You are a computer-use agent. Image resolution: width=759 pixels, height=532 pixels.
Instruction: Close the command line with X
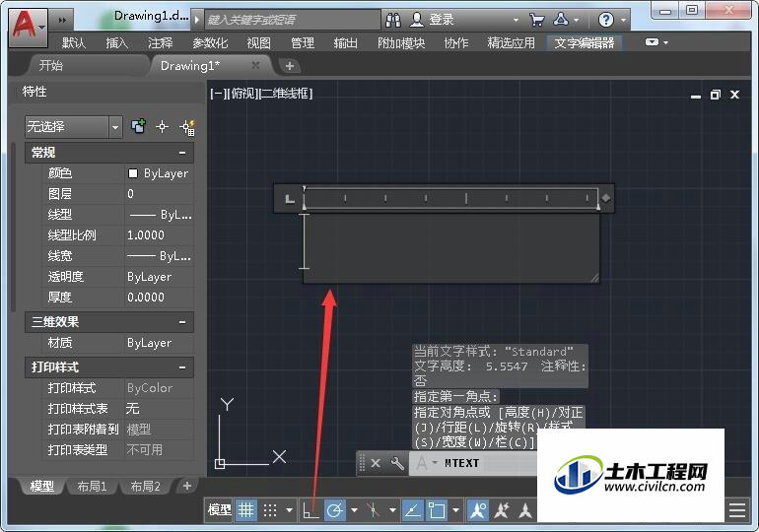coord(376,463)
